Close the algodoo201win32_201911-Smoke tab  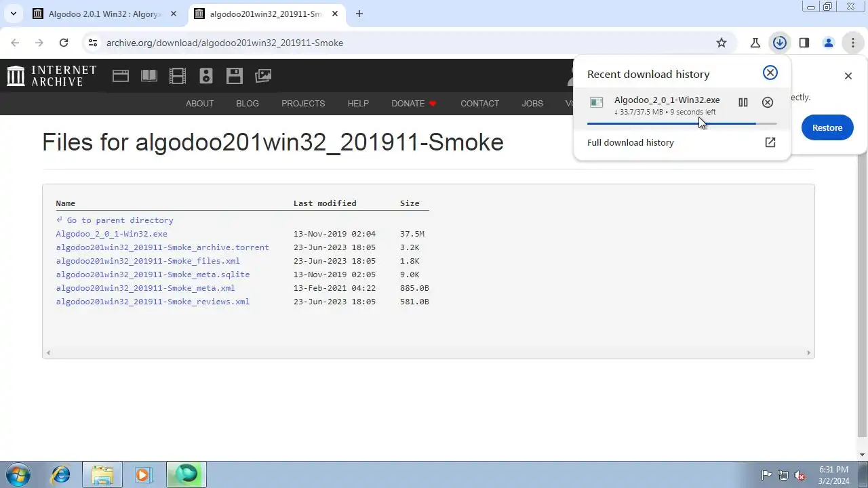pos(335,14)
